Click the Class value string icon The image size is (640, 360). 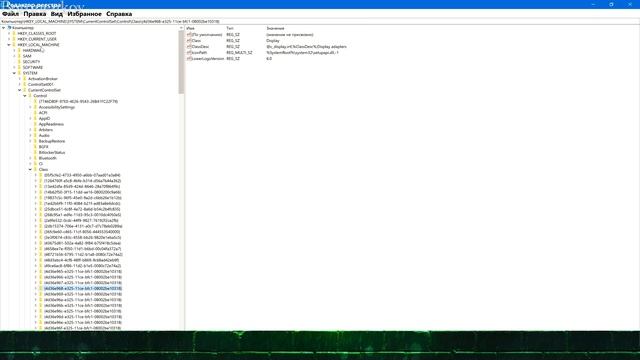[189, 41]
